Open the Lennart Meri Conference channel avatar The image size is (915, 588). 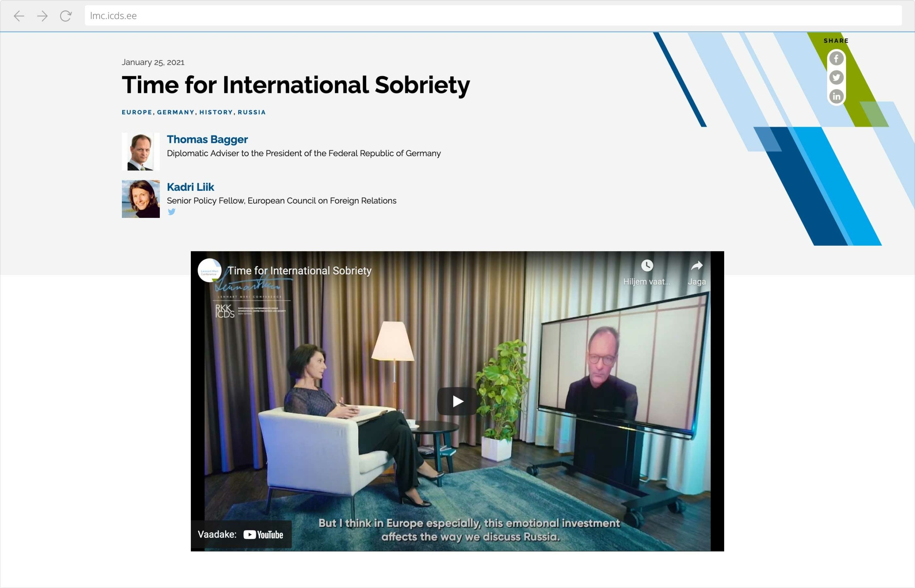[209, 270]
